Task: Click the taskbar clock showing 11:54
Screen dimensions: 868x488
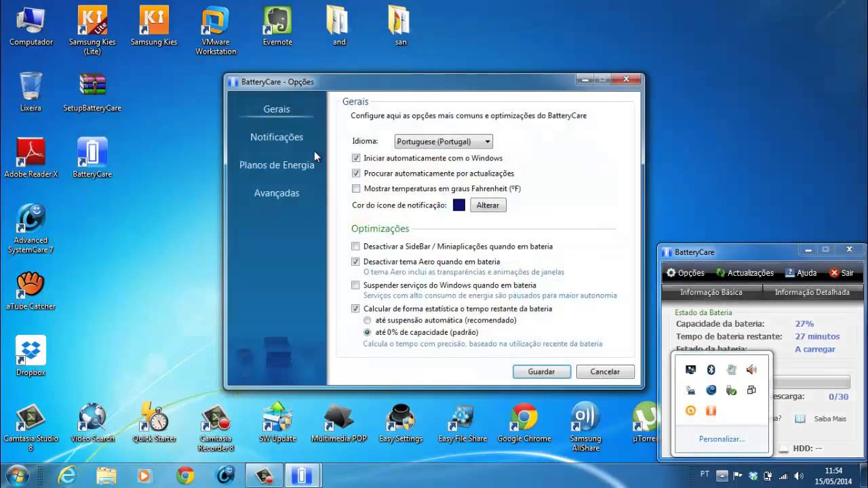Action: pyautogui.click(x=833, y=476)
